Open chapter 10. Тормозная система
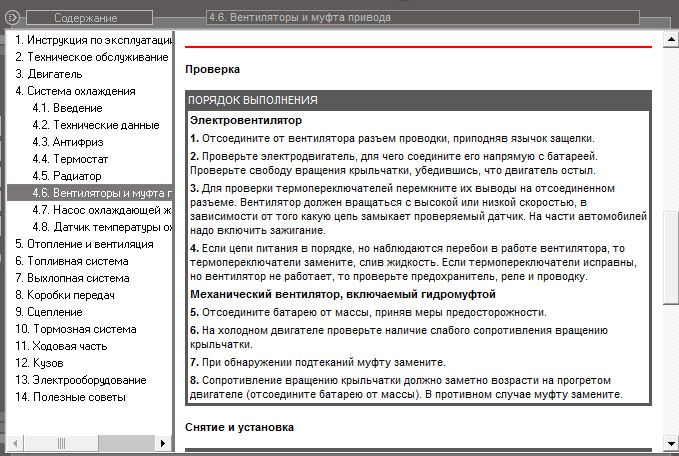679x456 pixels. (75, 329)
